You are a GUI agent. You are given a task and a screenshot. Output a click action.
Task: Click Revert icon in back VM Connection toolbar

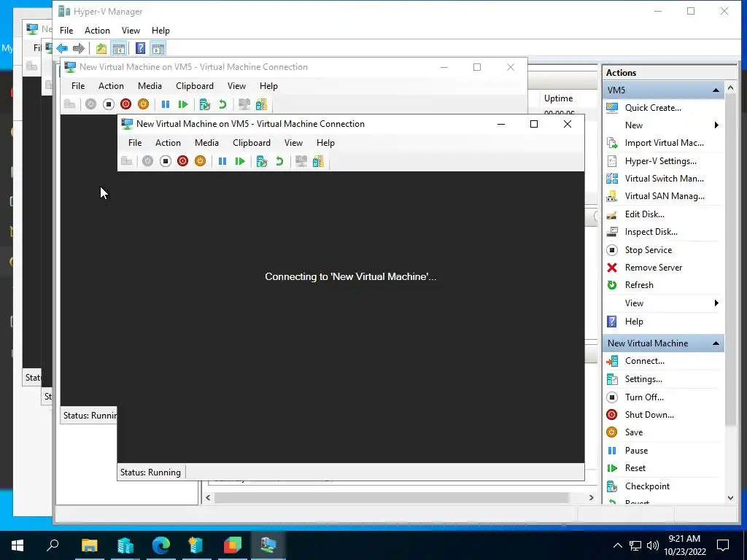tap(222, 104)
